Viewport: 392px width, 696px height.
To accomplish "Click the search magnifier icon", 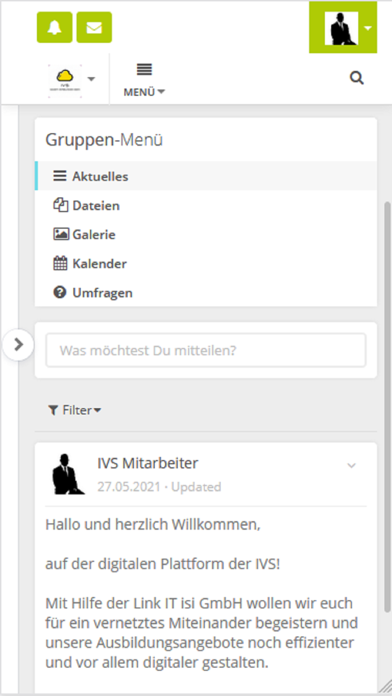I will 356,79.
